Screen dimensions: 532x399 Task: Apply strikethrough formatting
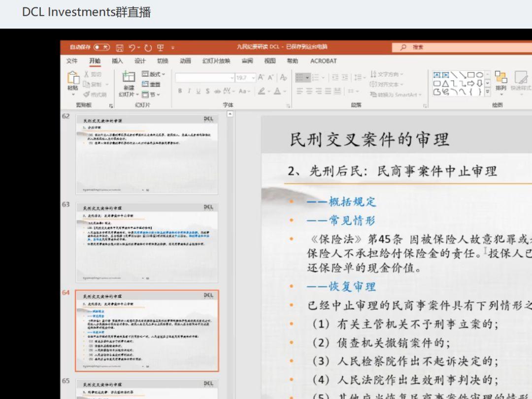[218, 91]
